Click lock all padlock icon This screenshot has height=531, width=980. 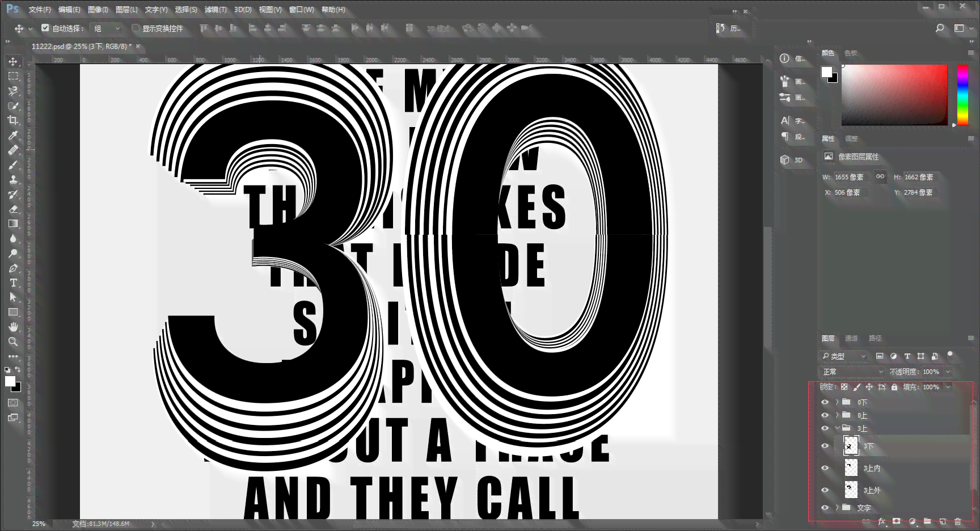coord(894,387)
